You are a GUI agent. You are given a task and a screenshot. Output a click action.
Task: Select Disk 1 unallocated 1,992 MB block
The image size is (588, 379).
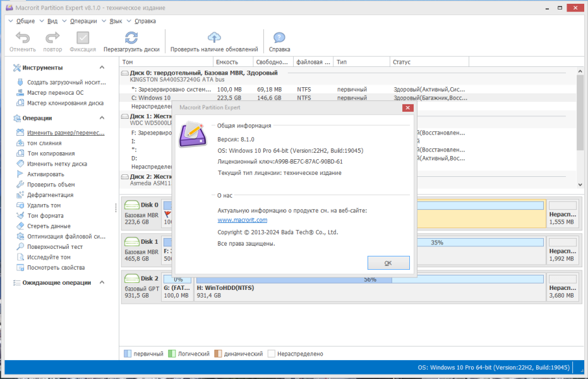[562, 251]
